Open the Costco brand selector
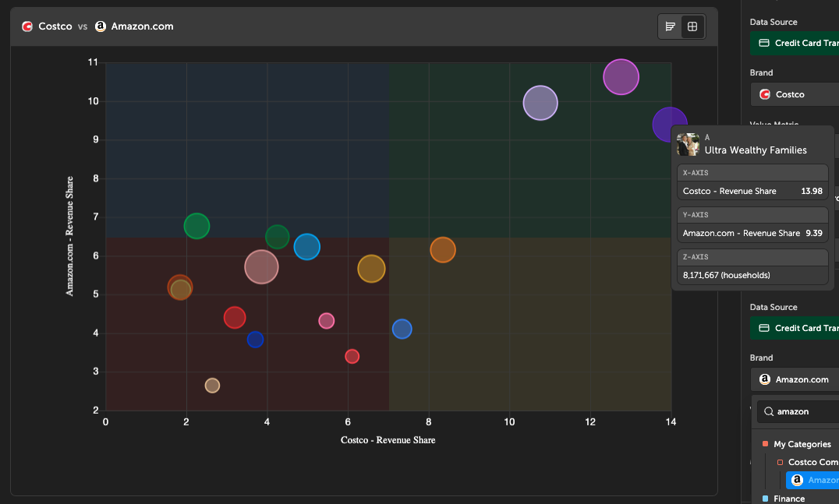 point(795,94)
